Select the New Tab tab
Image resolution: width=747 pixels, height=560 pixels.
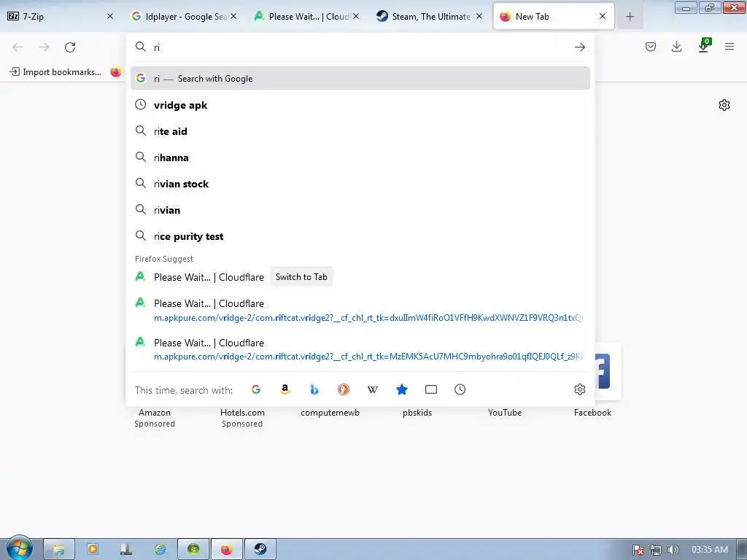tap(553, 16)
